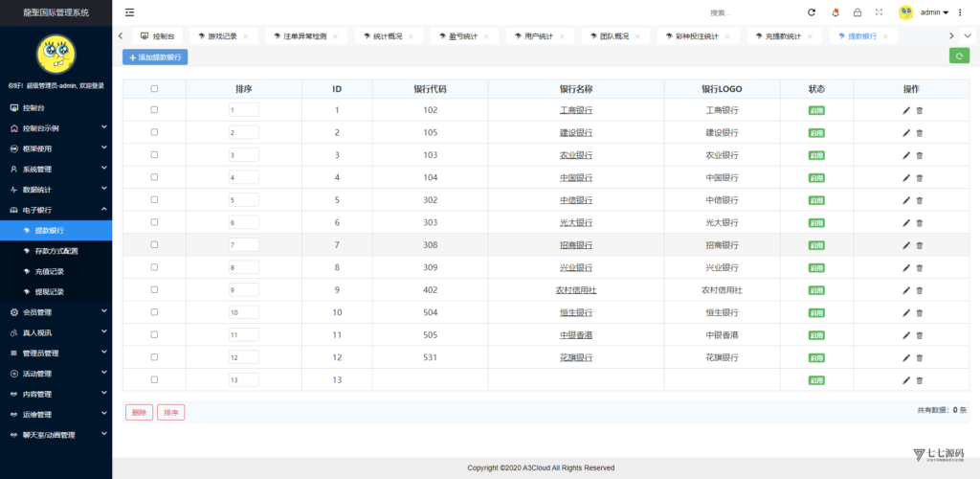Open the tab list dropdown chevron
The image size is (980, 479).
pyautogui.click(x=968, y=35)
